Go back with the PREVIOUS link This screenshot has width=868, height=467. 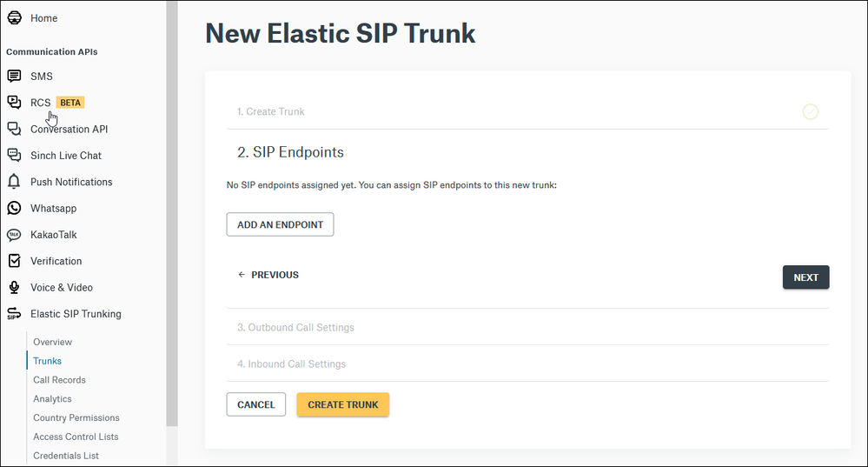pyautogui.click(x=268, y=275)
